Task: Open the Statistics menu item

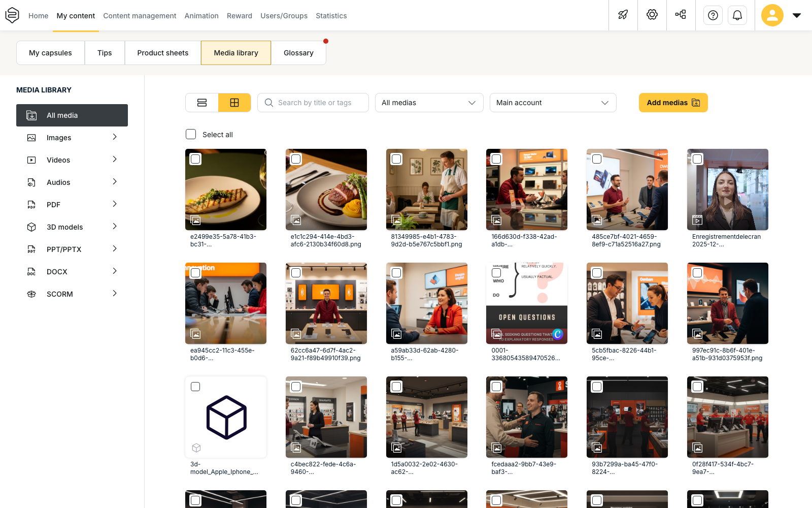Action: point(331,16)
